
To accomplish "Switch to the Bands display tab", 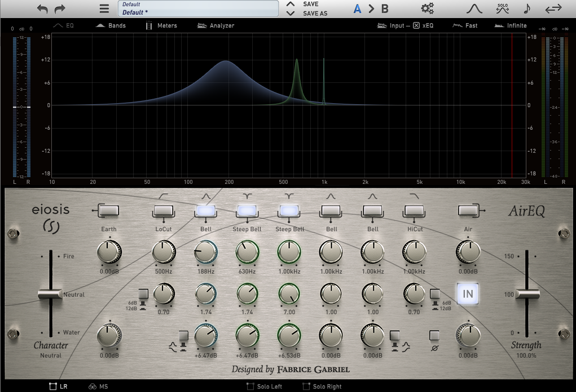I will click(x=111, y=25).
